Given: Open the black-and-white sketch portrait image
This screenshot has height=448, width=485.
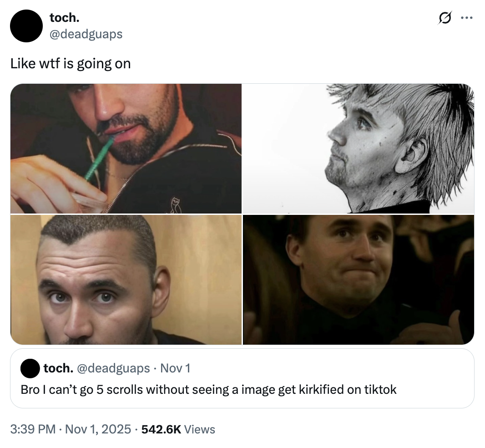Looking at the screenshot, I should [359, 148].
